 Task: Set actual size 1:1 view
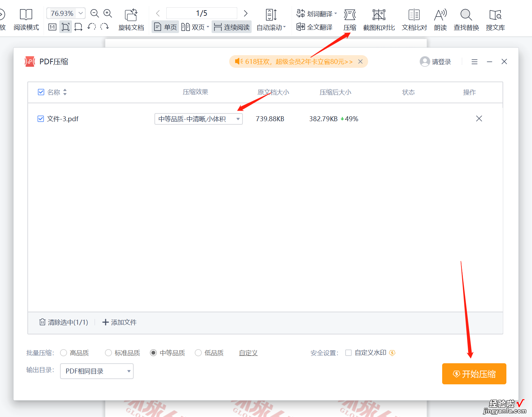52,27
